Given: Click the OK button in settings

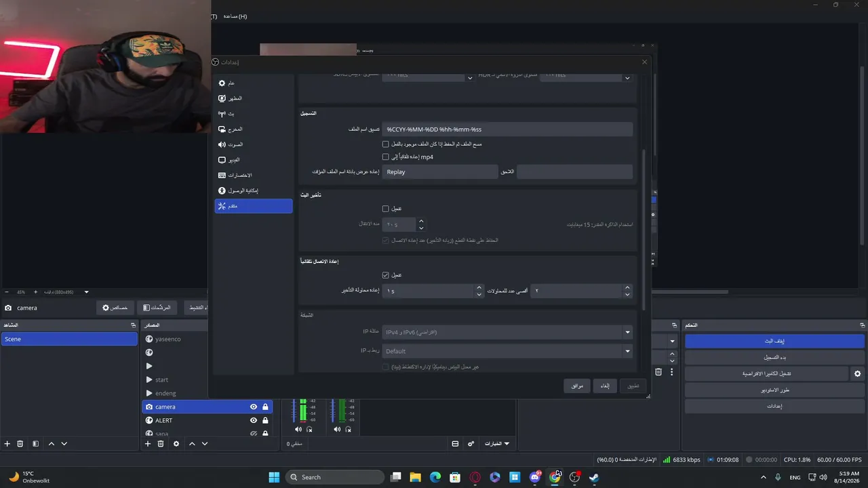Looking at the screenshot, I should click(x=577, y=386).
